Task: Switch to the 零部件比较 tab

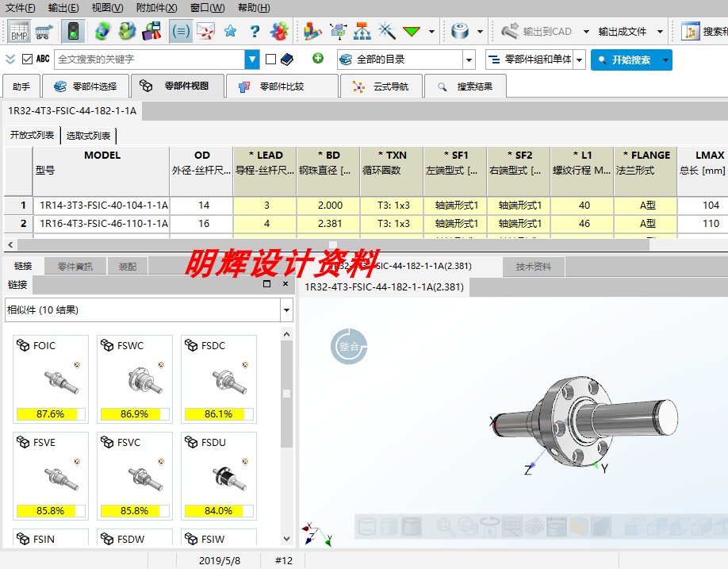Action: (282, 87)
